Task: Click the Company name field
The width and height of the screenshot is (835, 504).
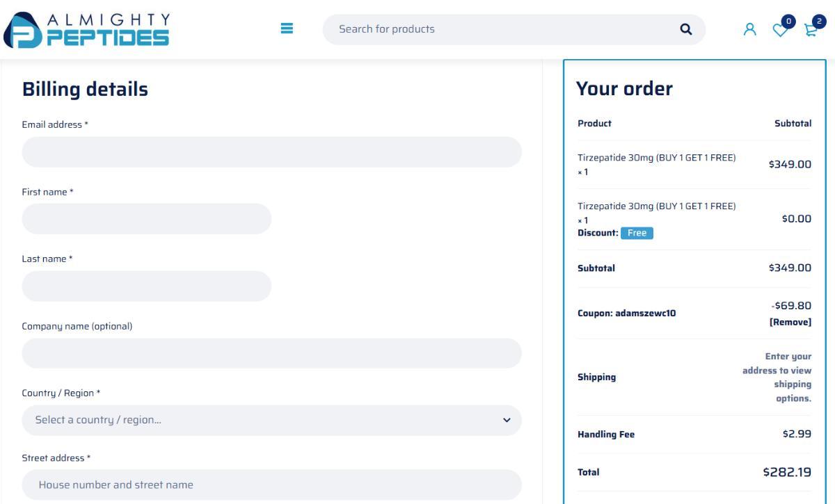Action: click(271, 353)
